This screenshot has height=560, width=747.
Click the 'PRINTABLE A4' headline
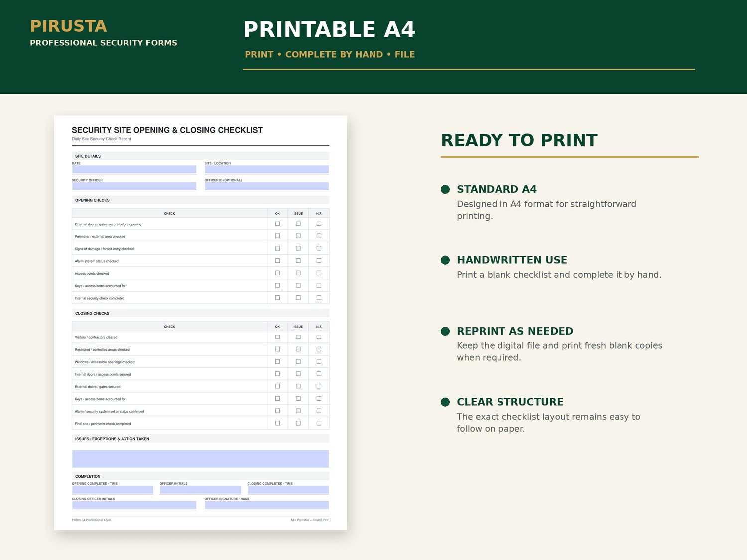pyautogui.click(x=329, y=29)
